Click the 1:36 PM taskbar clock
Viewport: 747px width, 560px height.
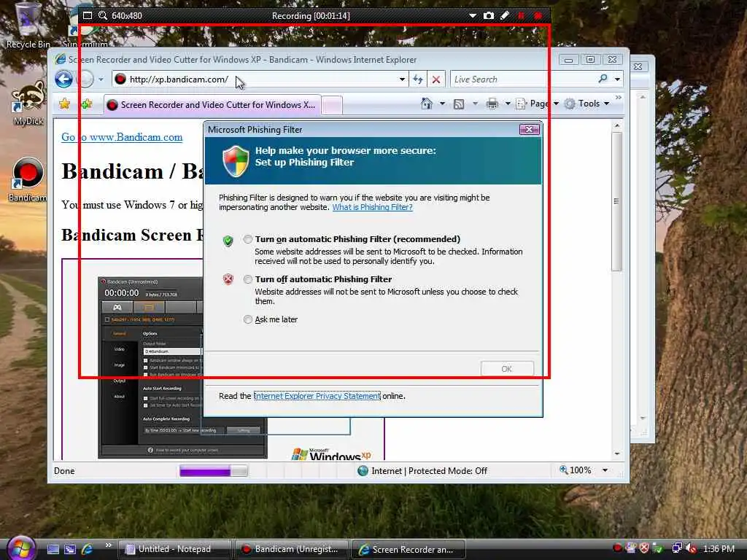[719, 548]
